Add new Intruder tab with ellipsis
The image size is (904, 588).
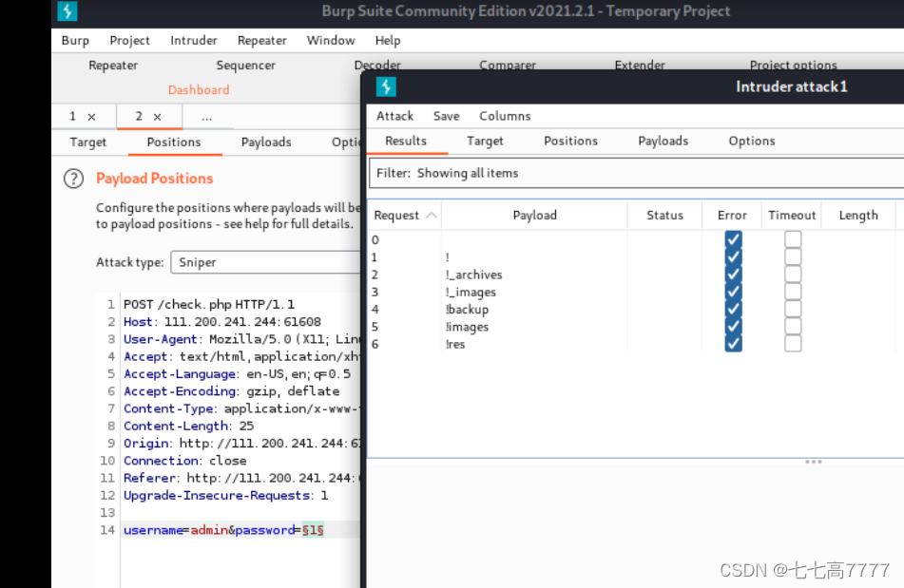click(207, 117)
